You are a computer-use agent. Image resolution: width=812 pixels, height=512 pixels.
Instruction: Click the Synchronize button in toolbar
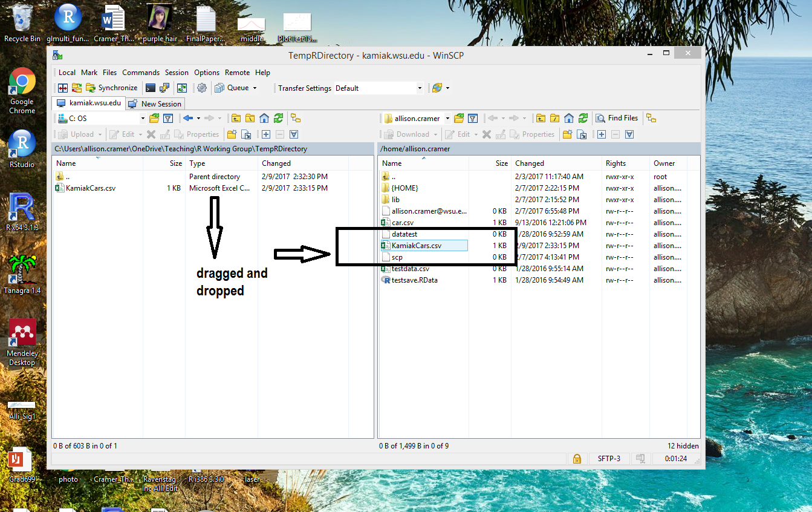pos(112,88)
